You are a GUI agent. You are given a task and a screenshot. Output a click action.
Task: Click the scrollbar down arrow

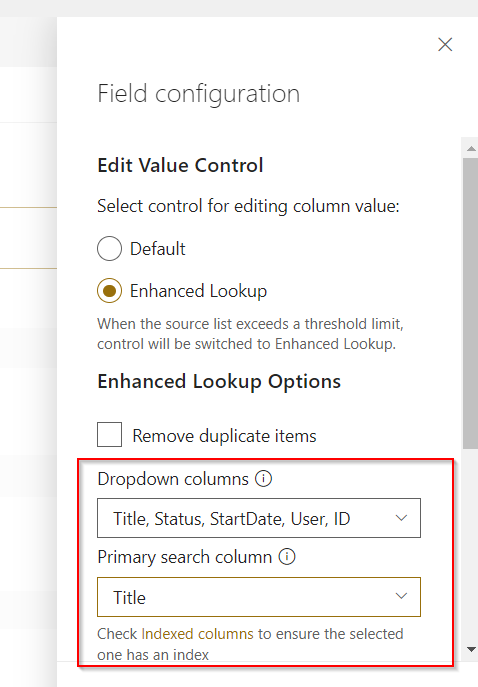tap(471, 649)
